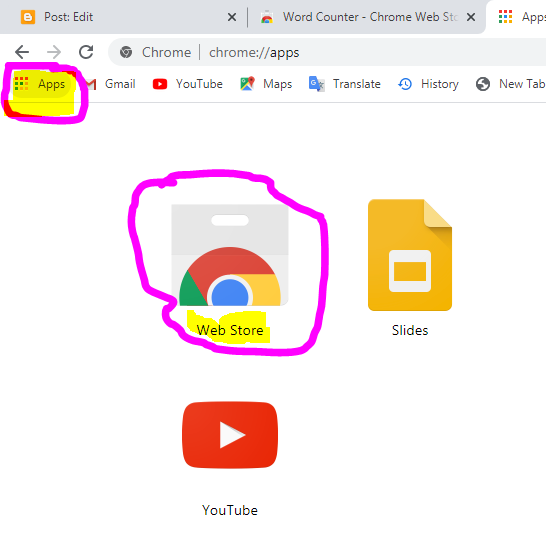The width and height of the screenshot is (546, 541).
Task: Open the Apps bookmark shortcut
Action: coord(40,84)
